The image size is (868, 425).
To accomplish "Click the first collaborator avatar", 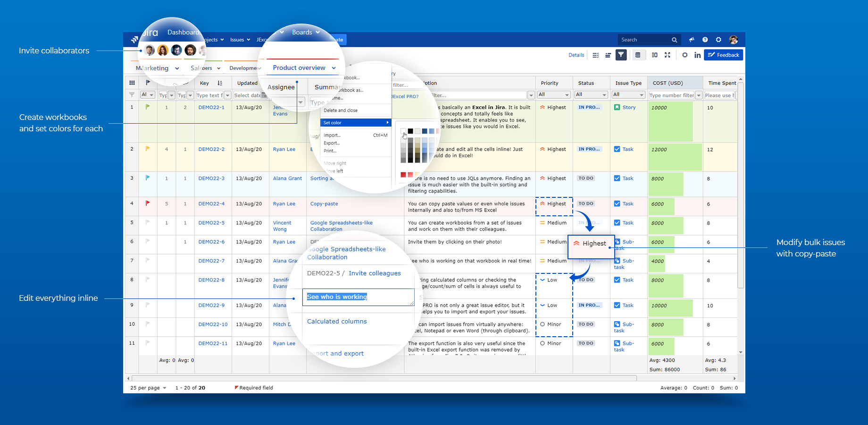I will [150, 50].
